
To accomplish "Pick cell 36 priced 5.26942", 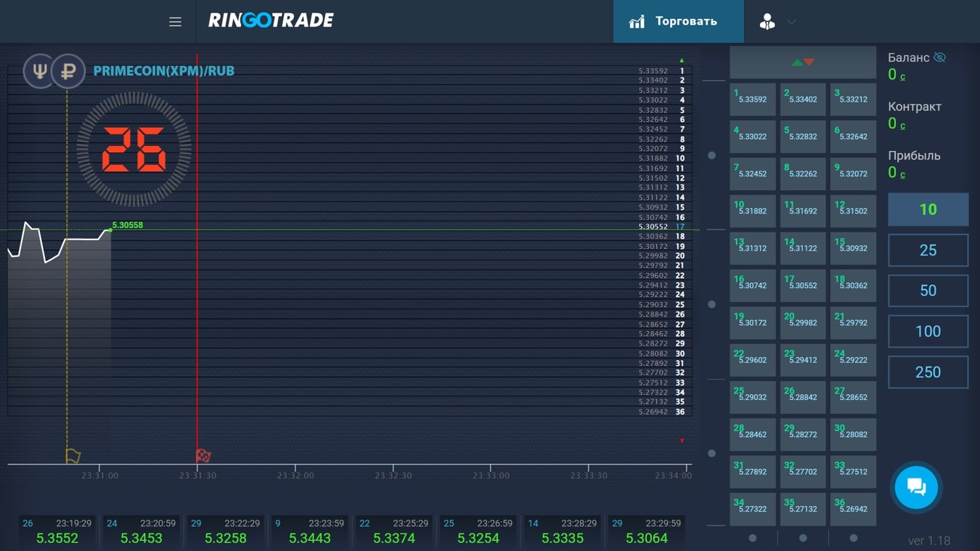I will (x=853, y=509).
